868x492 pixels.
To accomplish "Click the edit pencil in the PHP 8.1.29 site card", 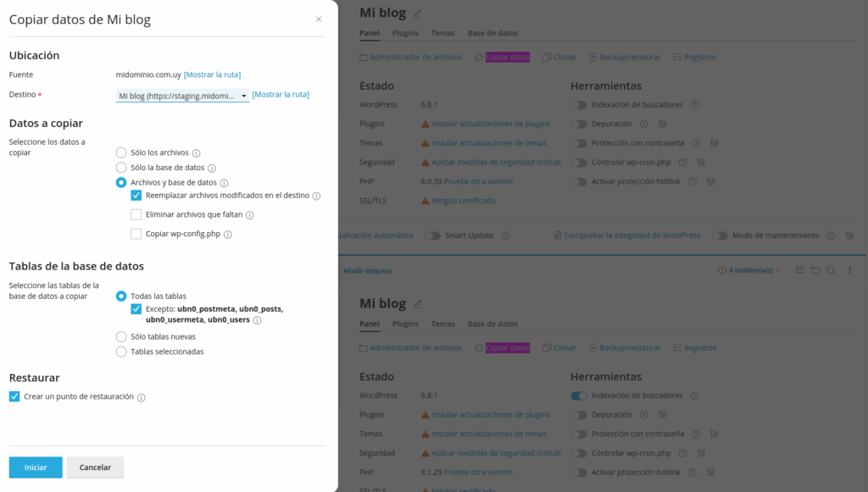I will point(418,304).
